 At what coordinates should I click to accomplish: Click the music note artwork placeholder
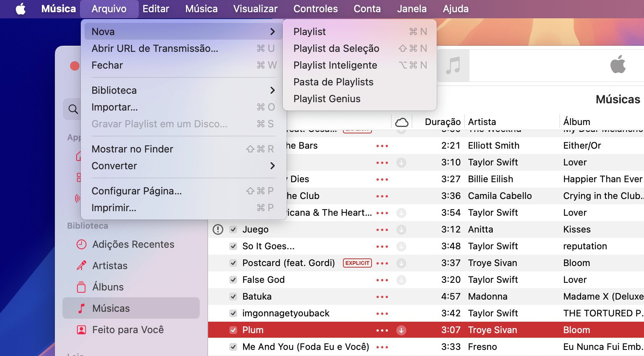pos(453,65)
